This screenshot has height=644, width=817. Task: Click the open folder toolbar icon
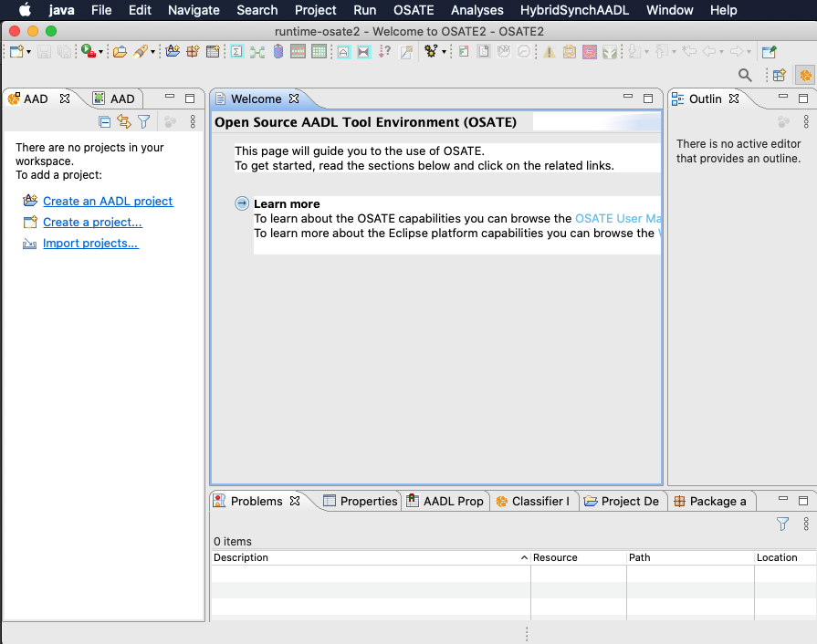pos(120,52)
